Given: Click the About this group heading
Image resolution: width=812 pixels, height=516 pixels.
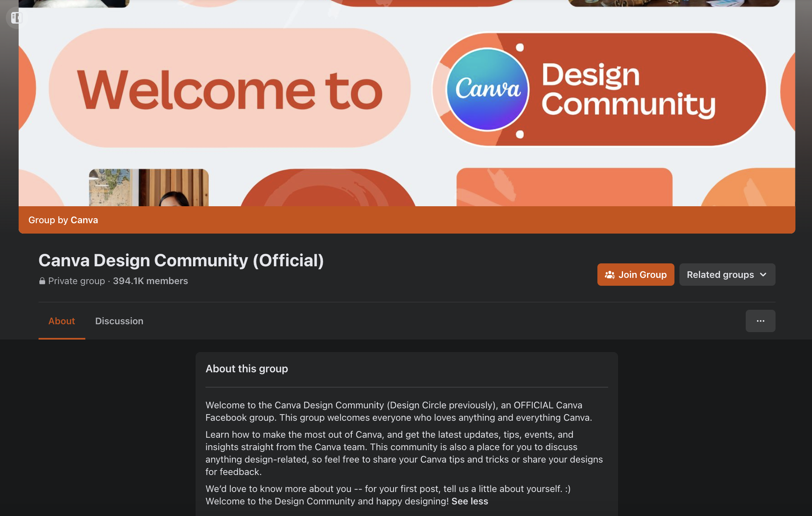Looking at the screenshot, I should point(247,369).
